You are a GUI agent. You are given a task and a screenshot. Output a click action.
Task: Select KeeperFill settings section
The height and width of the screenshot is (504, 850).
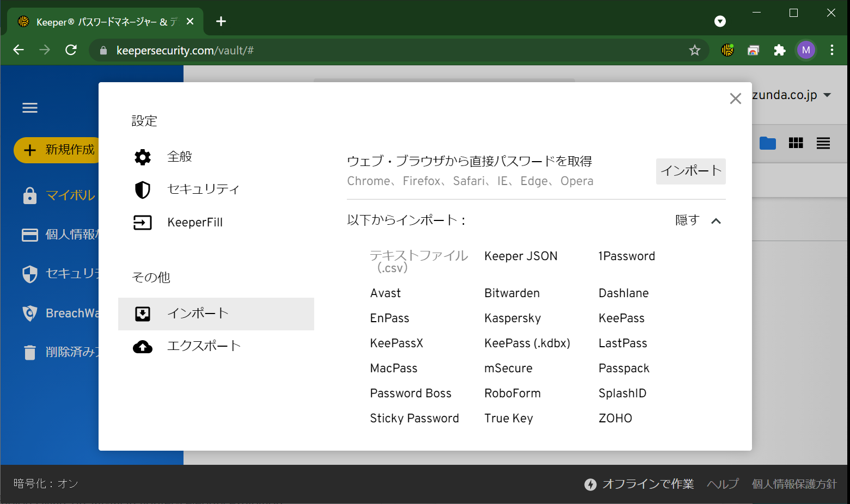[x=194, y=222]
